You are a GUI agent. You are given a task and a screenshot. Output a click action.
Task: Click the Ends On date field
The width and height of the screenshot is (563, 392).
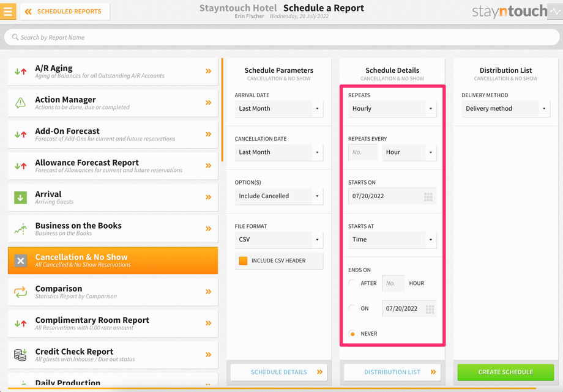(409, 308)
